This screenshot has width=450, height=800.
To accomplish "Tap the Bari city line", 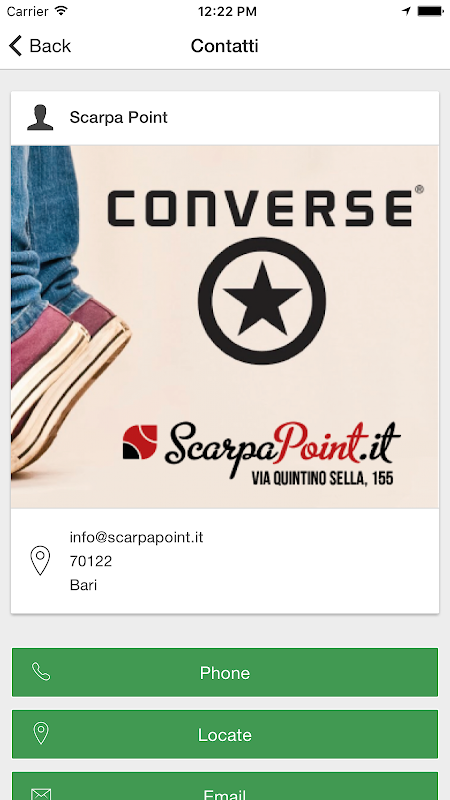I will pyautogui.click(x=83, y=585).
